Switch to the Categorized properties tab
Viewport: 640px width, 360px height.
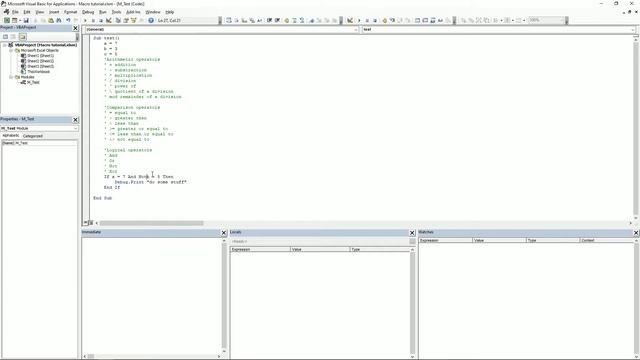(33, 136)
